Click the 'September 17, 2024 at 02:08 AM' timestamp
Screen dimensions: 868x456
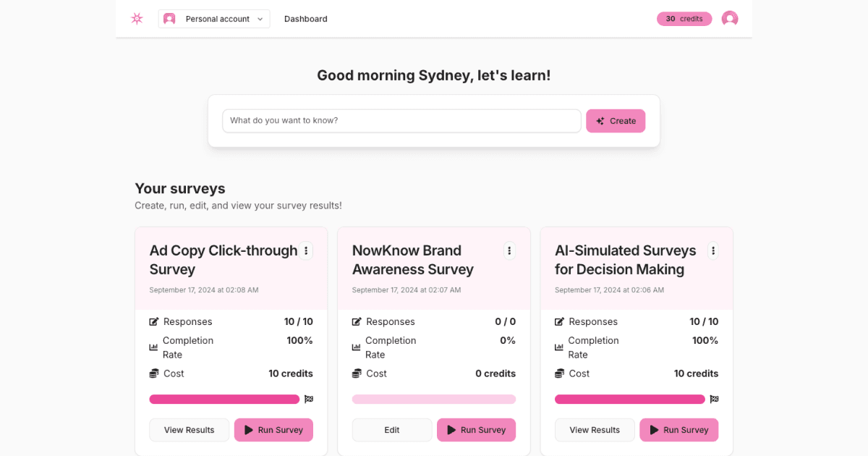click(204, 290)
